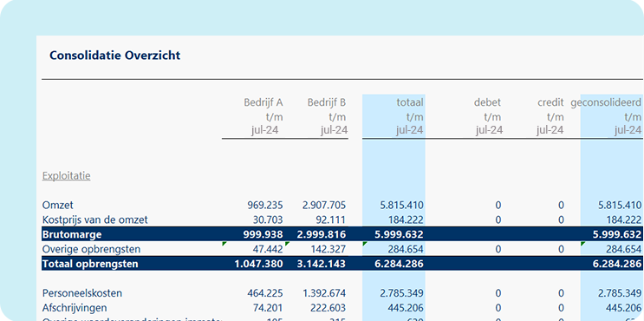
Task: Click the Totaal opbrengsten row label
Action: (90, 264)
